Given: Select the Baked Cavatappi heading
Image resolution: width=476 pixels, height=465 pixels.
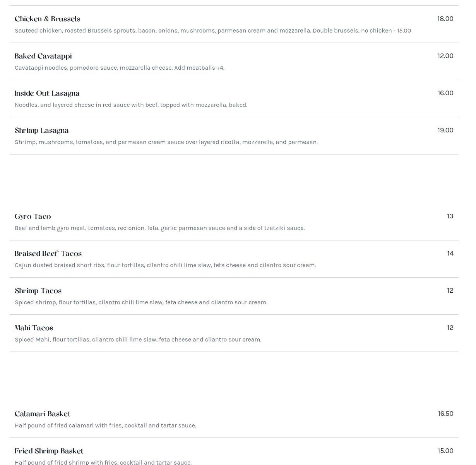Looking at the screenshot, I should click(x=43, y=56).
